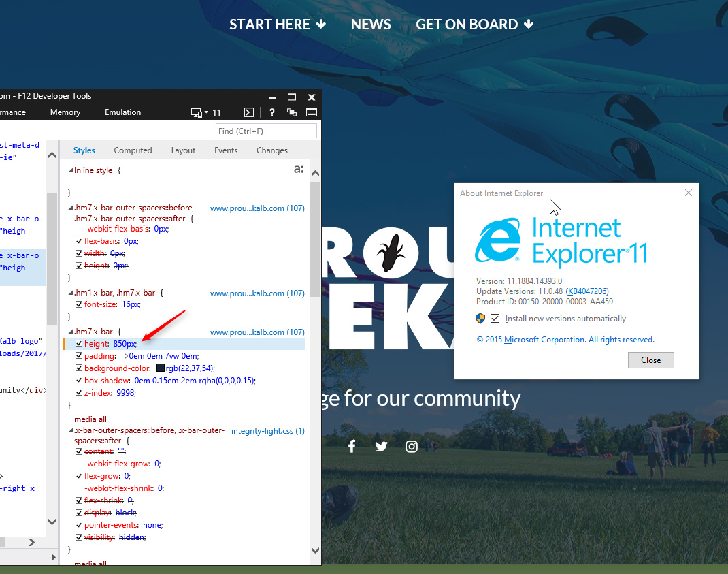
Task: Collapse the Inline style rule block
Action: (x=71, y=170)
